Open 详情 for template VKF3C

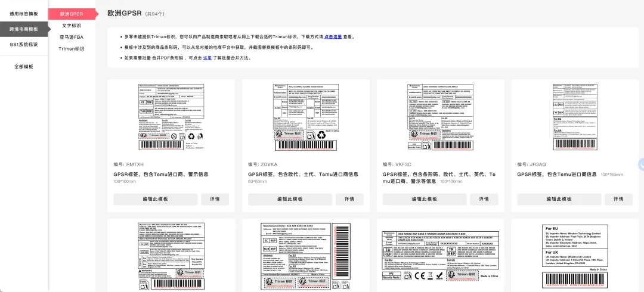point(484,199)
